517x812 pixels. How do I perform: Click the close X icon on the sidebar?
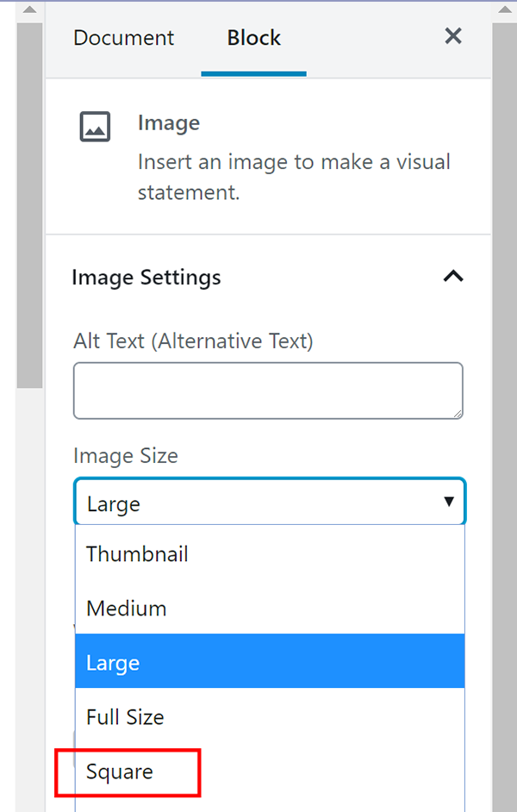pyautogui.click(x=452, y=36)
